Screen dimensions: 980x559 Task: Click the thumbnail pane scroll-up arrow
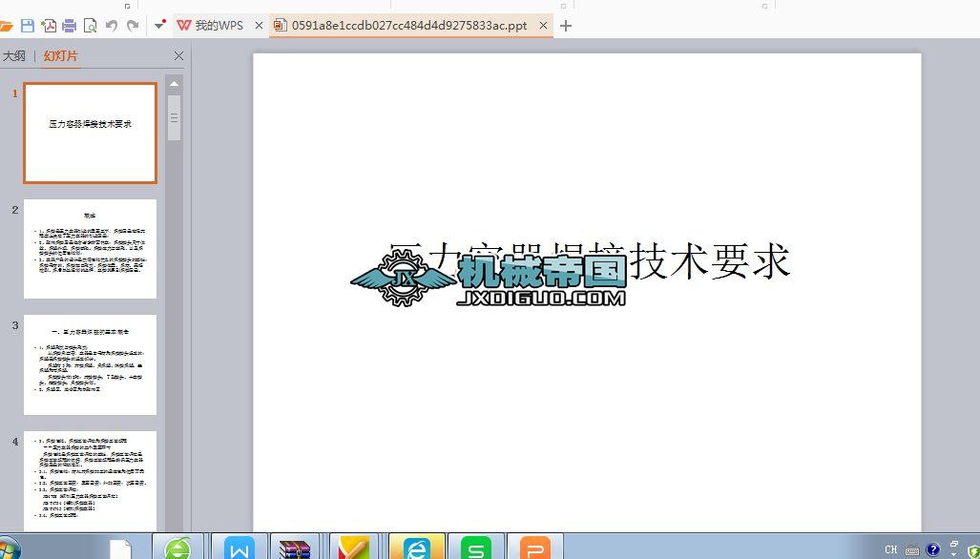tap(175, 84)
